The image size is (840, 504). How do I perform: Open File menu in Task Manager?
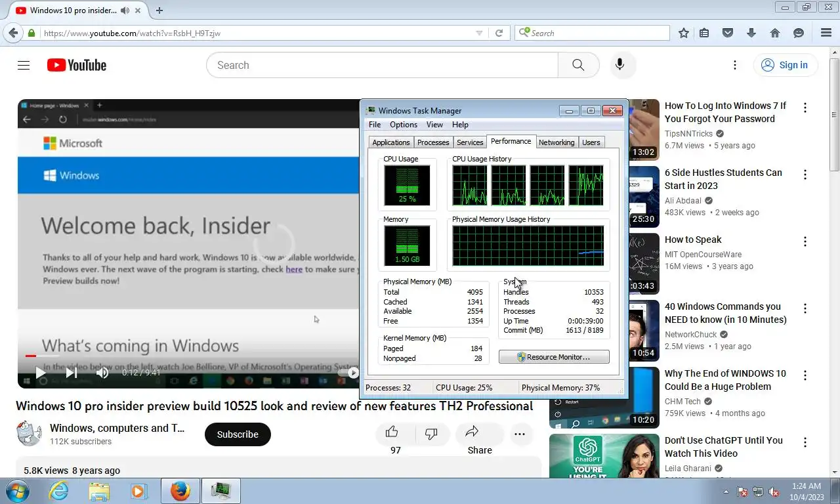coord(375,125)
